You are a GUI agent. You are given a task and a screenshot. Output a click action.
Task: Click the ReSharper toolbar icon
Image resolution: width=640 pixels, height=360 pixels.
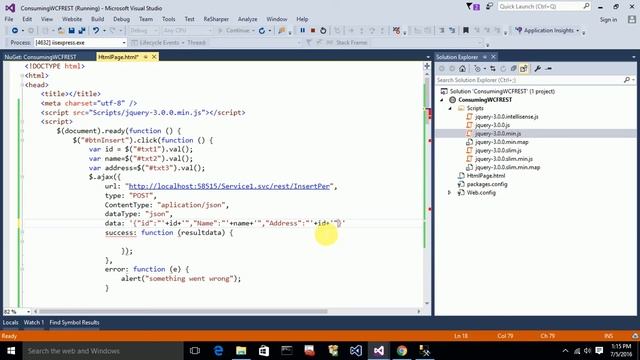(x=396, y=31)
